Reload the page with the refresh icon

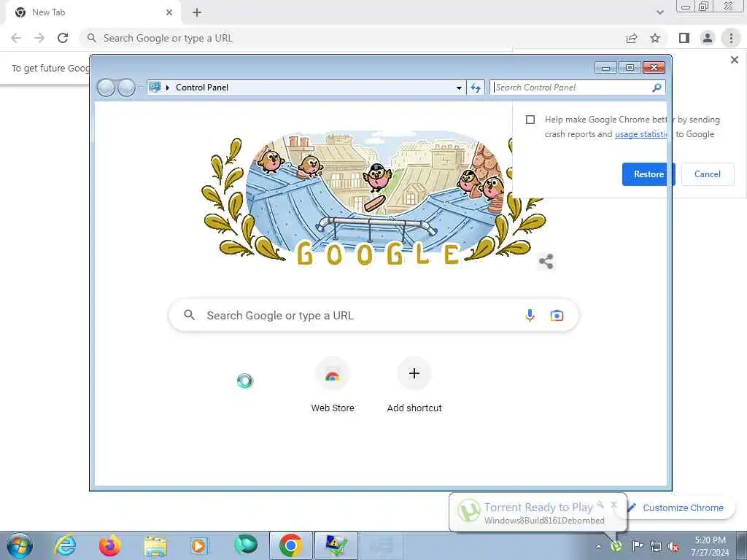point(63,38)
